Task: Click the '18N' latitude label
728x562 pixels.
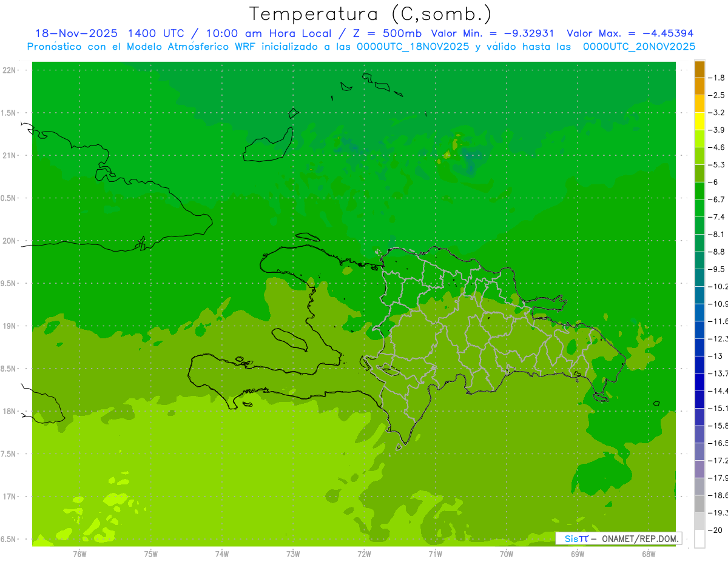Action: 9,411
